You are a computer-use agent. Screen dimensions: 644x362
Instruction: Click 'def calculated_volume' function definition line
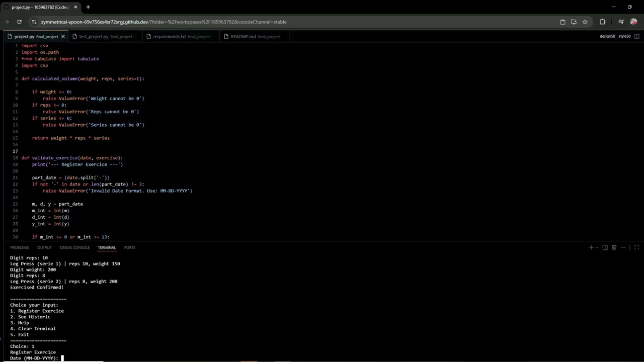pyautogui.click(x=83, y=78)
